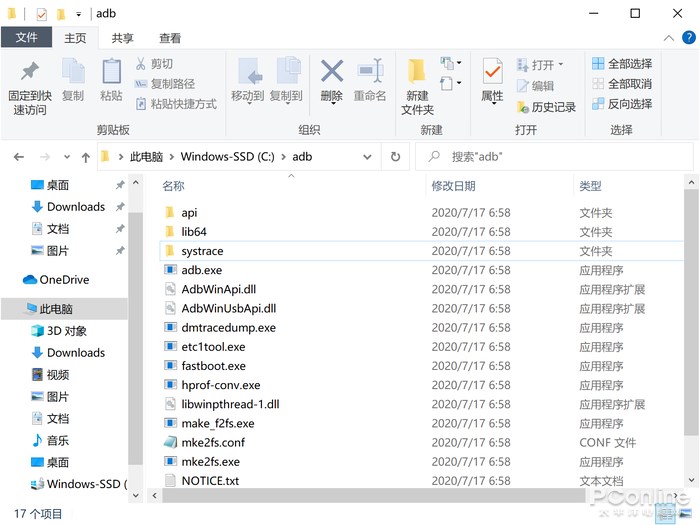
Task: Select the NOTICE.txt file
Action: coord(421,481)
